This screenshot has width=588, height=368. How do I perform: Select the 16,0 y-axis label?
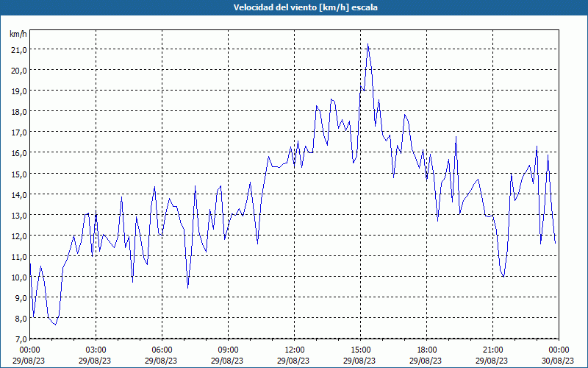(19, 153)
